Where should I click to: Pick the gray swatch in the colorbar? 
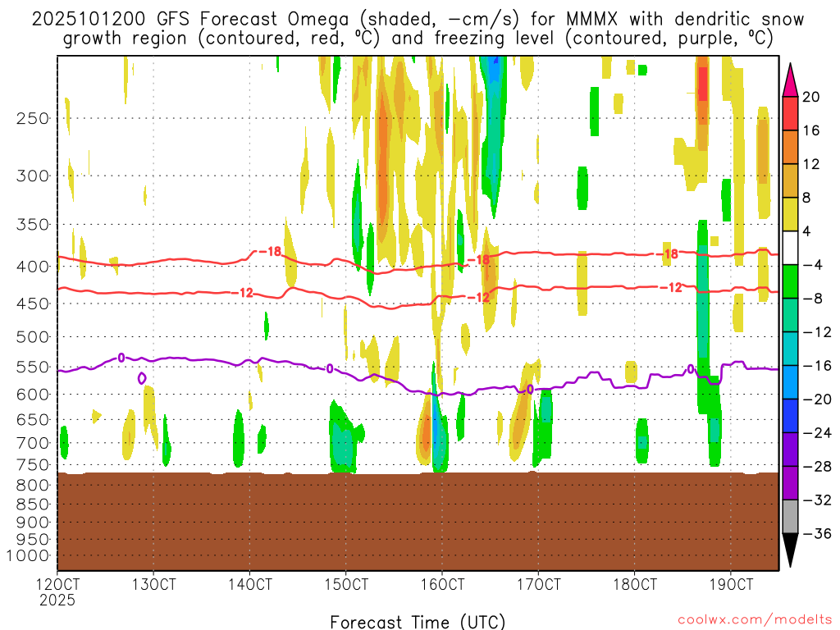[791, 516]
